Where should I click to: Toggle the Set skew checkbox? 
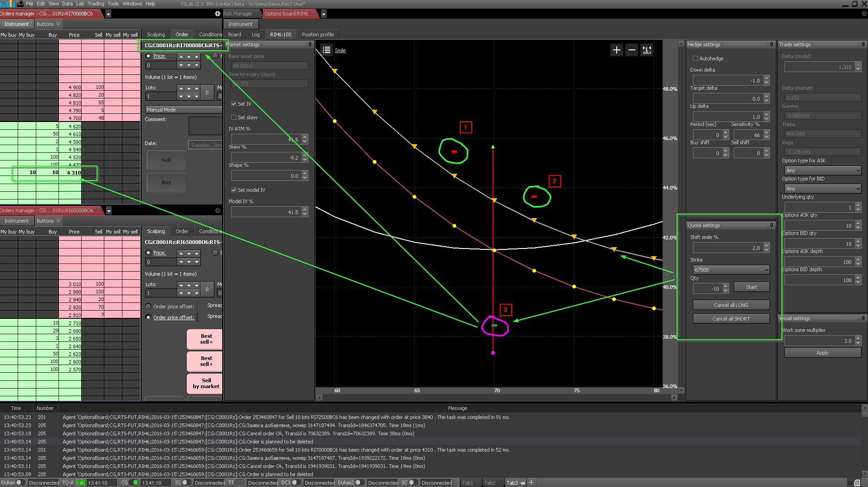click(x=234, y=117)
